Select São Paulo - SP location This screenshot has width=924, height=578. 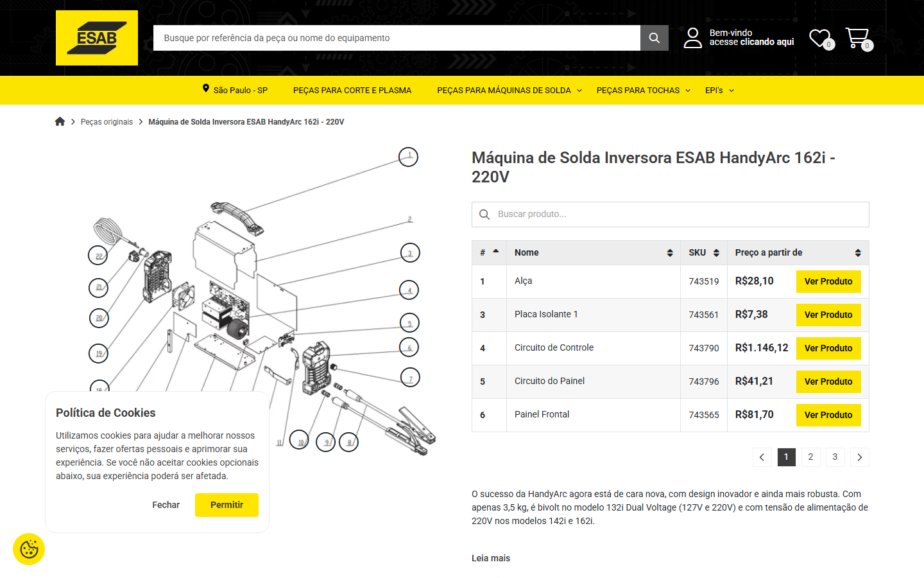[x=241, y=90]
